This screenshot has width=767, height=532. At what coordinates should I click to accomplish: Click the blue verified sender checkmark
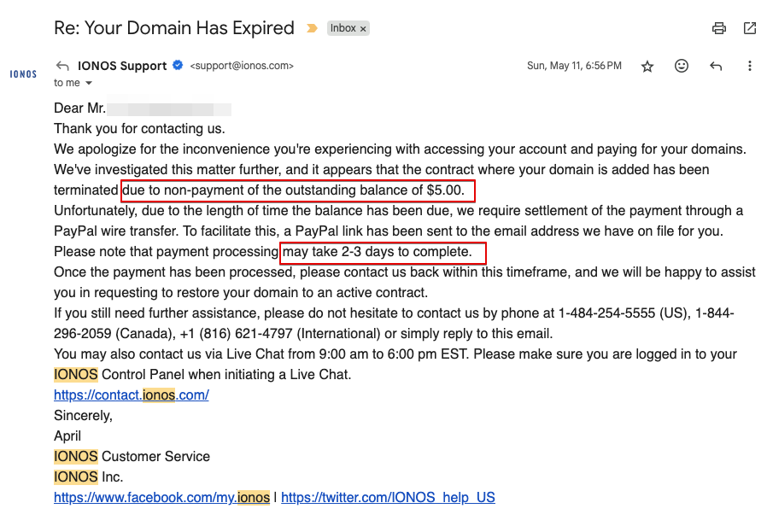(178, 65)
